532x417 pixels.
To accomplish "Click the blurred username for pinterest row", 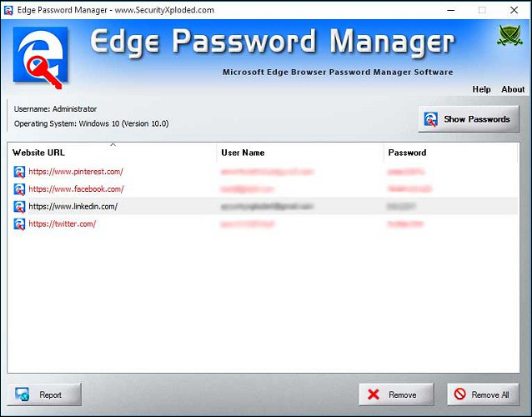I will [268, 172].
